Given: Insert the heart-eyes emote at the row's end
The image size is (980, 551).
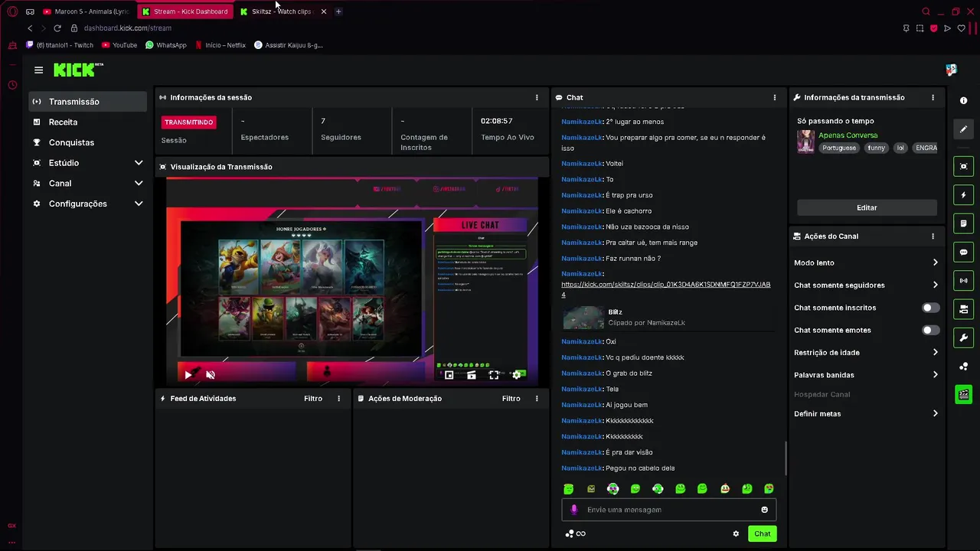Looking at the screenshot, I should (x=769, y=489).
